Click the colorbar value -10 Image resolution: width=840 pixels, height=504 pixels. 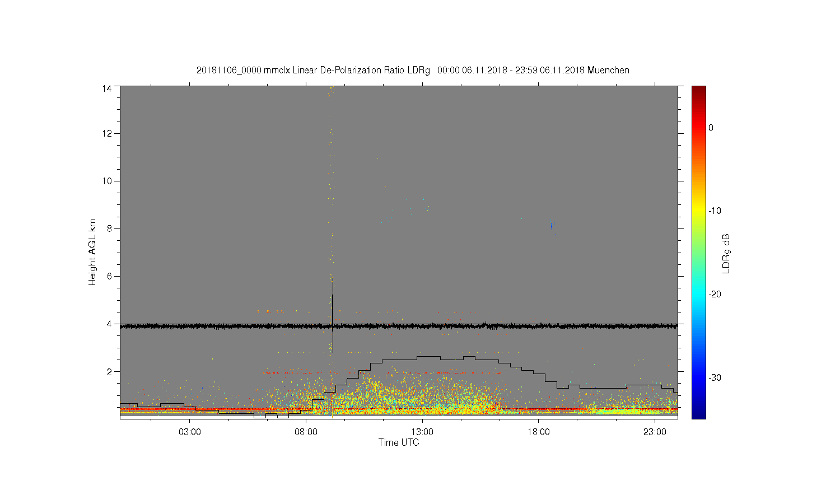(x=715, y=211)
